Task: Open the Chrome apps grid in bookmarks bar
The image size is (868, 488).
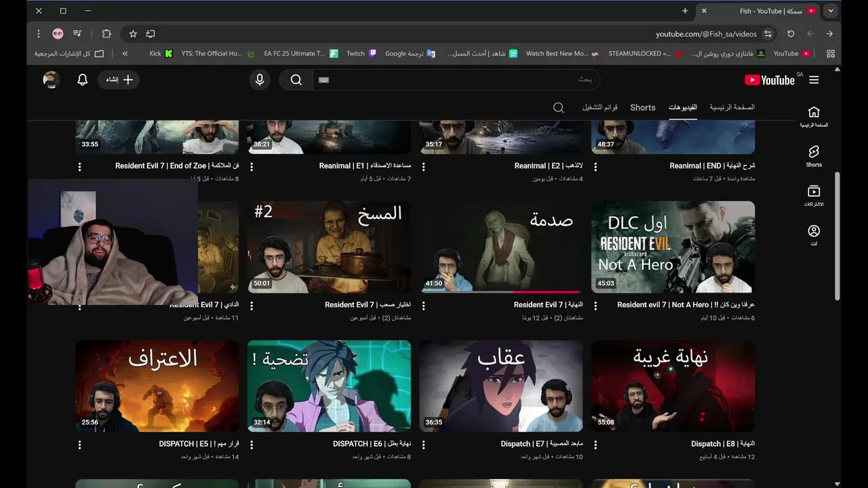Action: [x=830, y=54]
